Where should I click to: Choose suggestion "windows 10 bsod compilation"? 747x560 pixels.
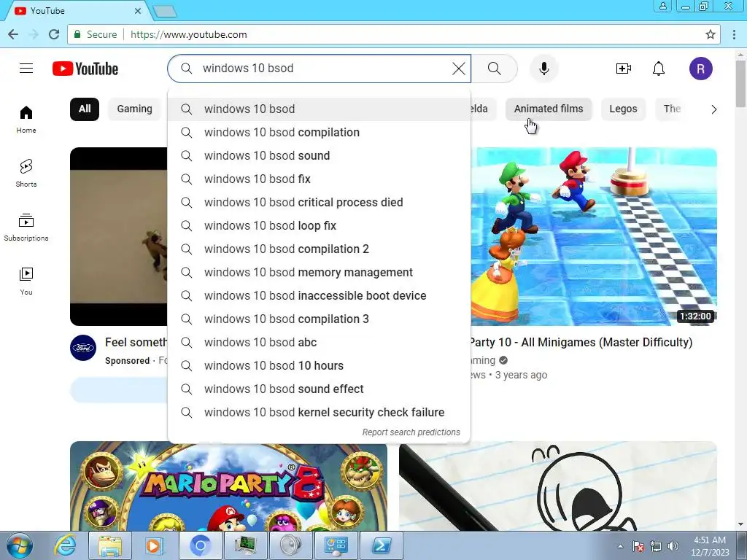click(x=320, y=133)
